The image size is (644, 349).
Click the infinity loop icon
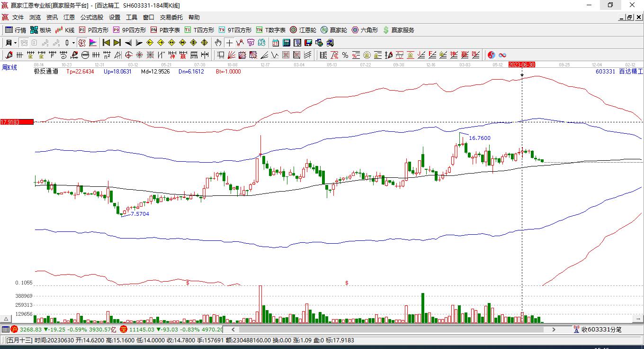pyautogui.click(x=502, y=55)
